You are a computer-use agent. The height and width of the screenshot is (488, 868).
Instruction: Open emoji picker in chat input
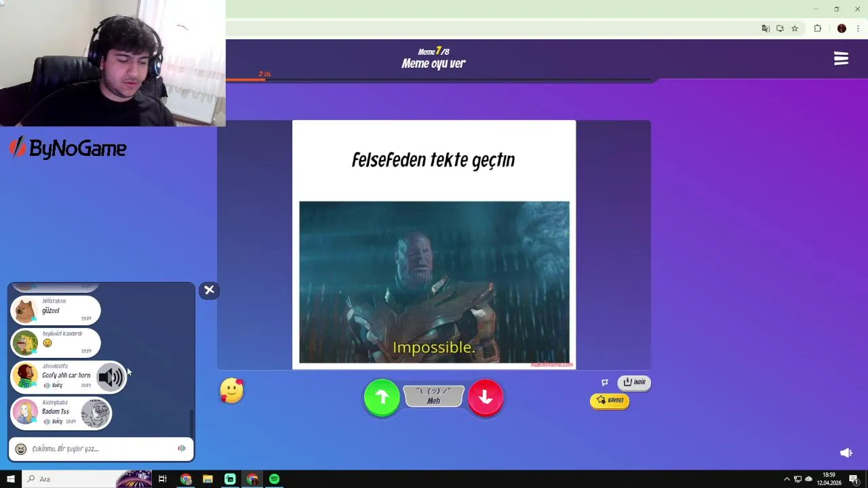[21, 449]
